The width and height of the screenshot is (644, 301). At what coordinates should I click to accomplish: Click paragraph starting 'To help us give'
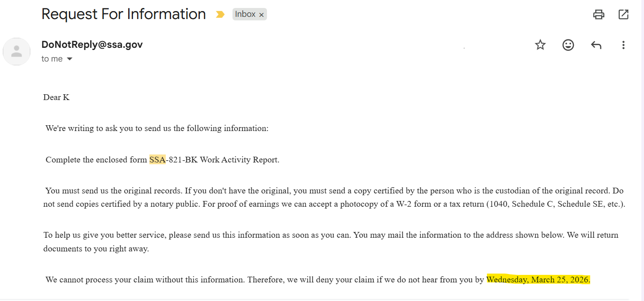coord(331,242)
